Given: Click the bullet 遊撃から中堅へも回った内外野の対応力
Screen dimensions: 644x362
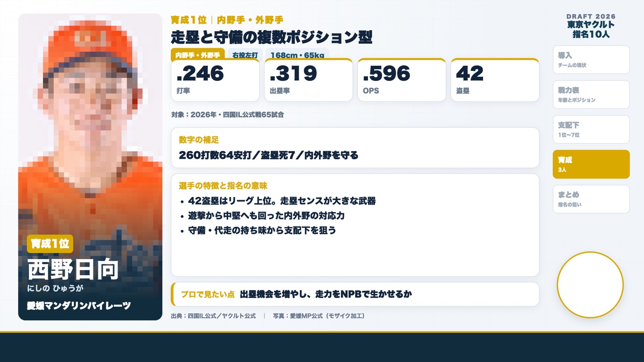Looking at the screenshot, I should 266,216.
